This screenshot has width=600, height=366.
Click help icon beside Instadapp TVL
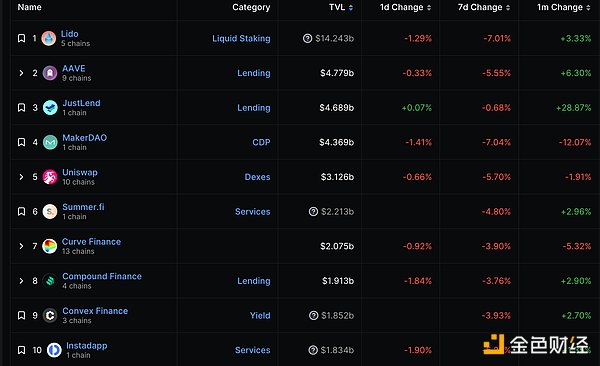[313, 350]
